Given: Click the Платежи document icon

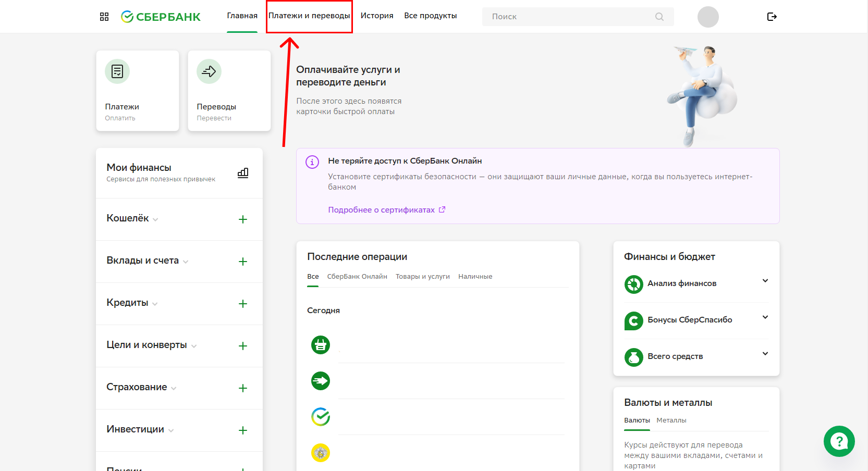Looking at the screenshot, I should (x=117, y=71).
